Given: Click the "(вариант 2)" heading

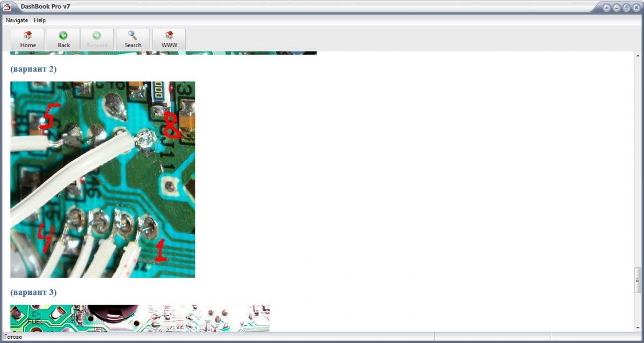Looking at the screenshot, I should 33,69.
